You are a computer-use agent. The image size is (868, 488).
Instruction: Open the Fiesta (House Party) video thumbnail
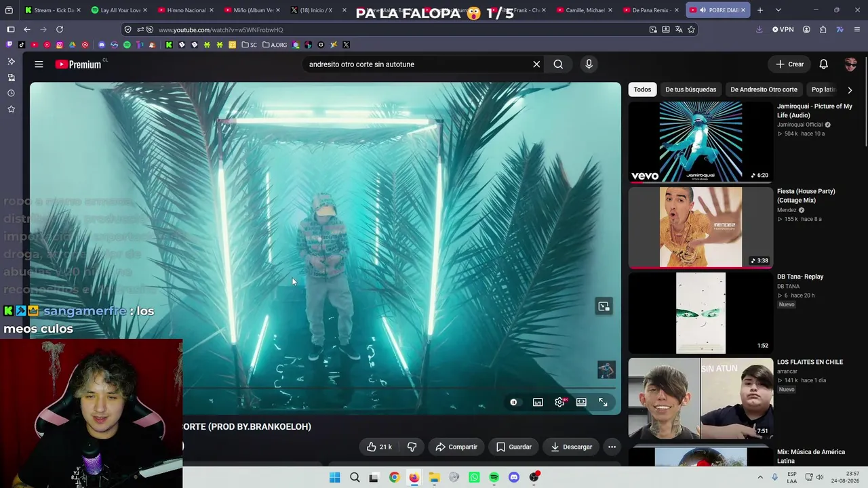pos(701,228)
